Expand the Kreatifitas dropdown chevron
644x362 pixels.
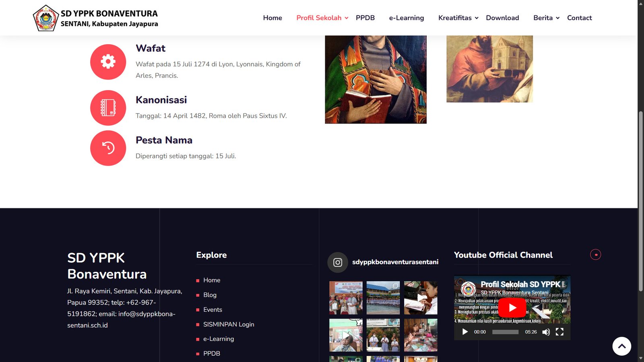(477, 18)
